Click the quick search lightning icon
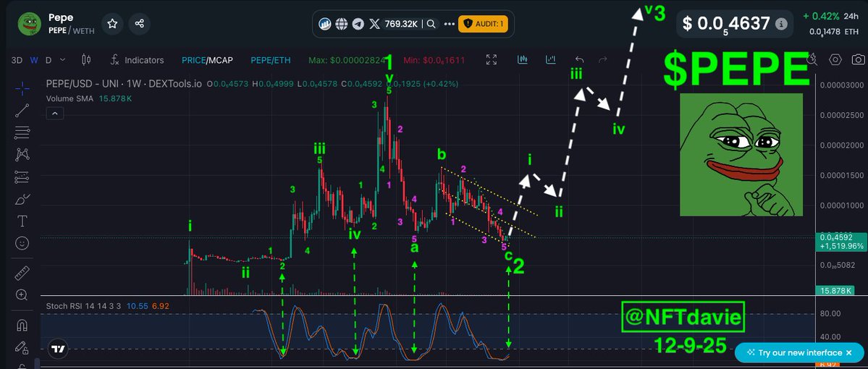This screenshot has width=868, height=369. (813, 59)
